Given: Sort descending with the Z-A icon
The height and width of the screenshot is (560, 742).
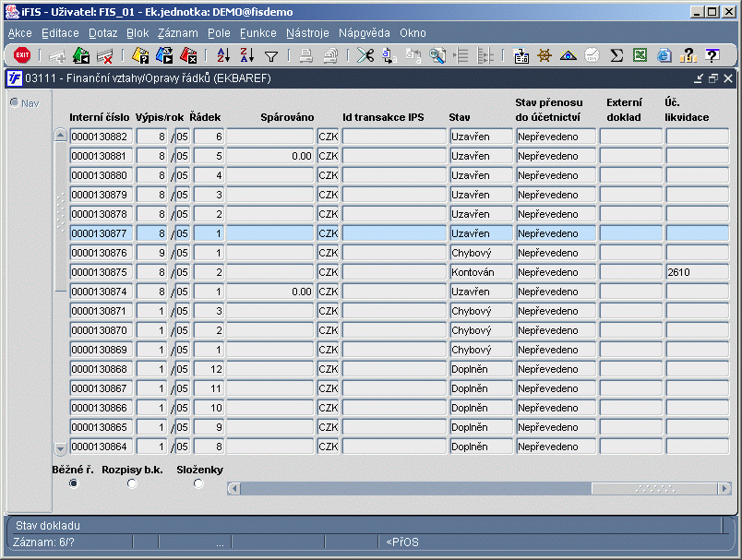Looking at the screenshot, I should click(247, 55).
